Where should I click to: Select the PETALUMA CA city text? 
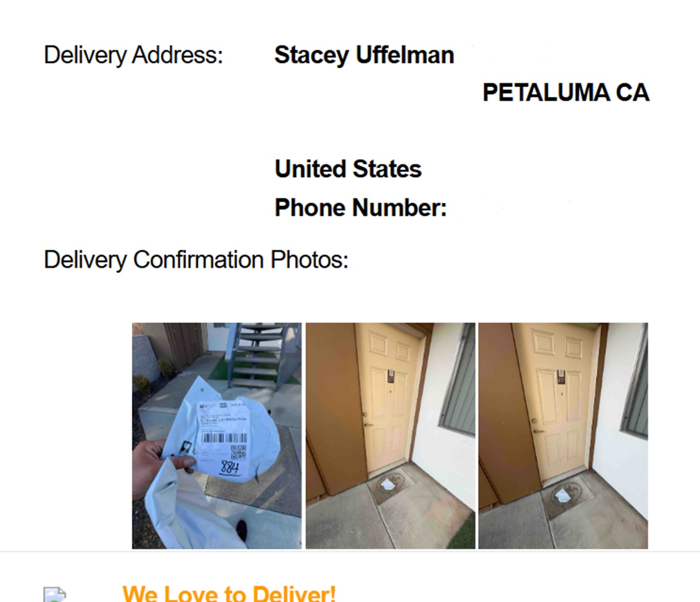[x=566, y=92]
